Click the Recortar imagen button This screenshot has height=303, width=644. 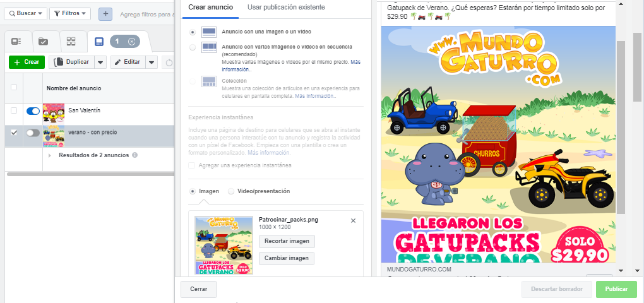287,241
